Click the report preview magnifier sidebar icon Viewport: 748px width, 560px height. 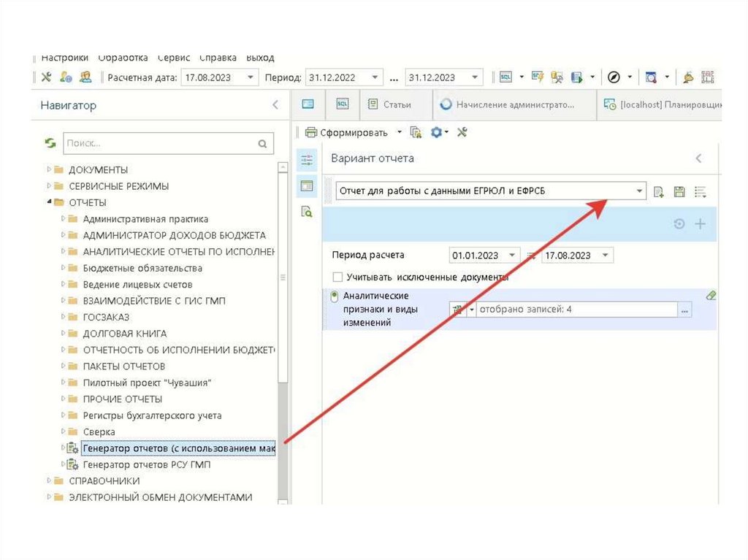coord(307,212)
